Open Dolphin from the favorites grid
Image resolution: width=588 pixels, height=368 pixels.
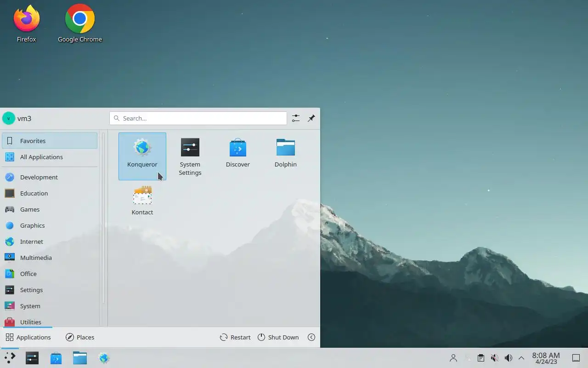coord(286,156)
